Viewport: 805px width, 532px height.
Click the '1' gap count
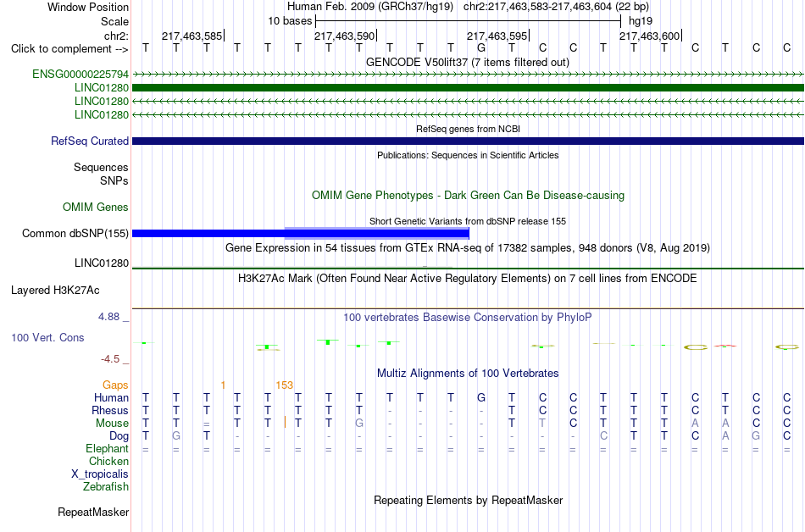pyautogui.click(x=223, y=385)
